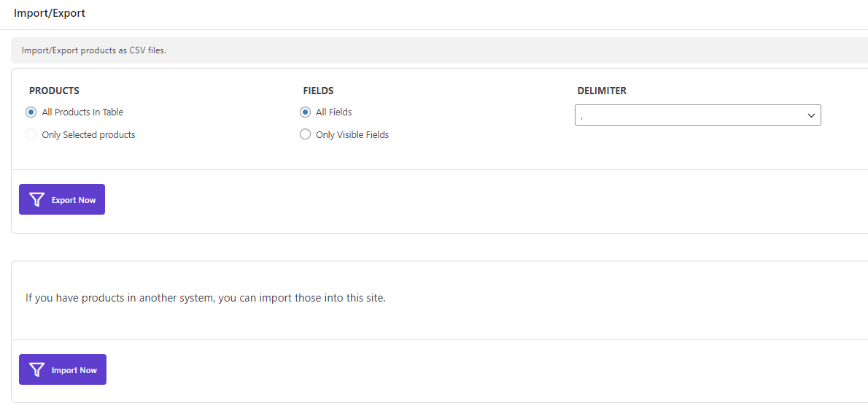Click the "Only Visible Fields" label text

point(352,135)
